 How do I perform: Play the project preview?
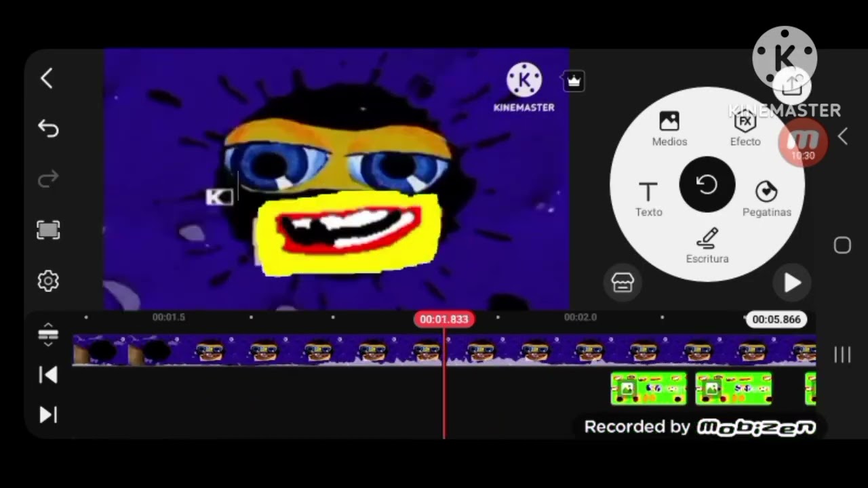[792, 283]
